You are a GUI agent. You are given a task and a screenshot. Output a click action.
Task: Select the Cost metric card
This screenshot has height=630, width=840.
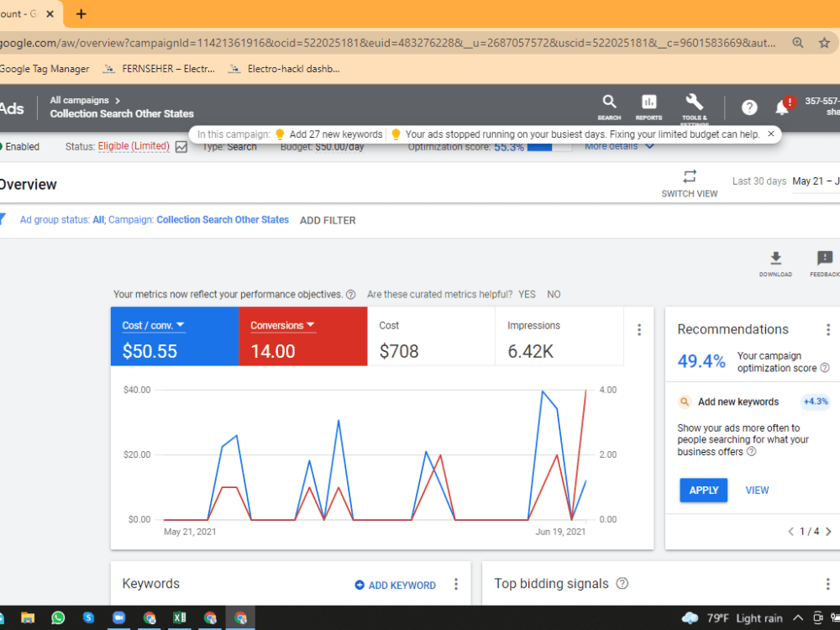click(431, 337)
